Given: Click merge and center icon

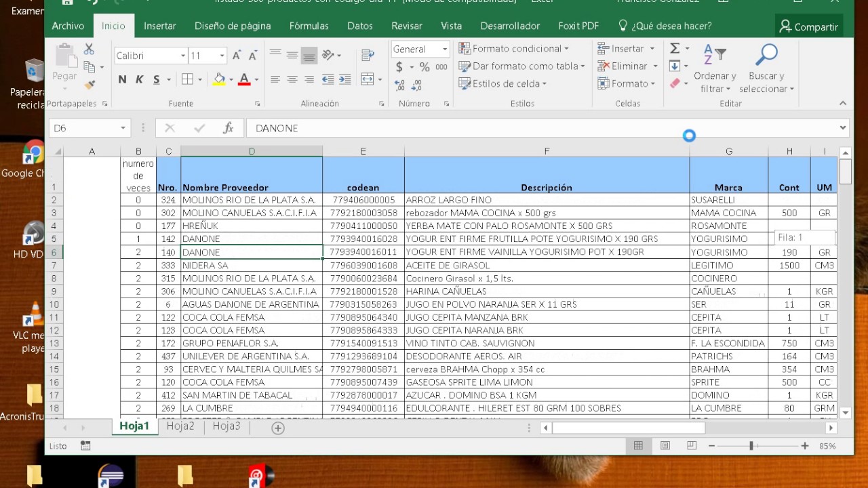Looking at the screenshot, I should point(368,79).
